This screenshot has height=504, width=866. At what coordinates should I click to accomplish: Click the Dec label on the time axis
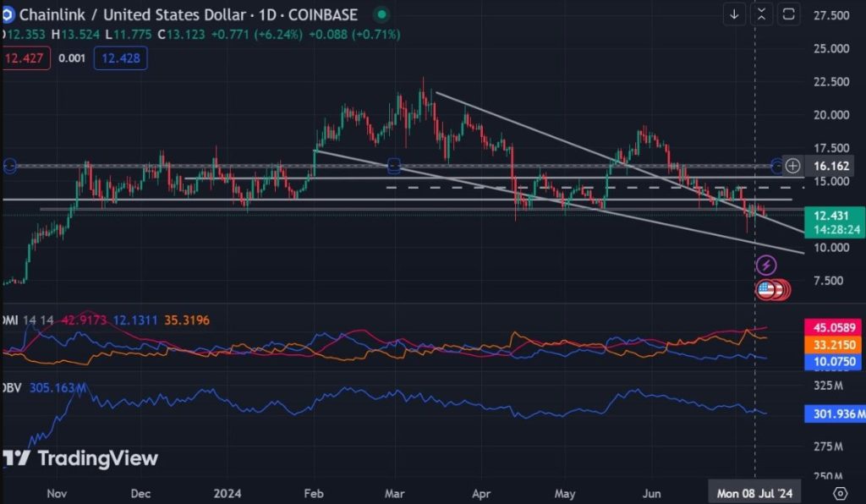(140, 493)
